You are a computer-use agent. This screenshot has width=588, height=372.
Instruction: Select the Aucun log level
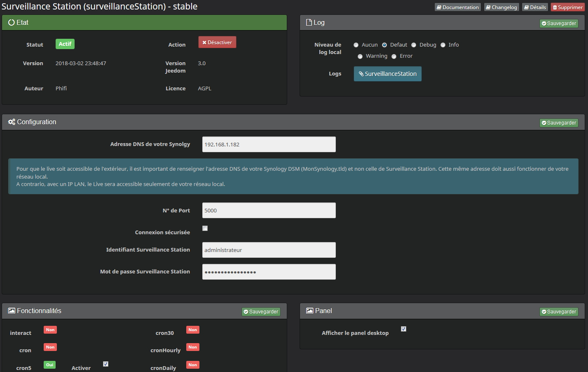click(x=356, y=45)
